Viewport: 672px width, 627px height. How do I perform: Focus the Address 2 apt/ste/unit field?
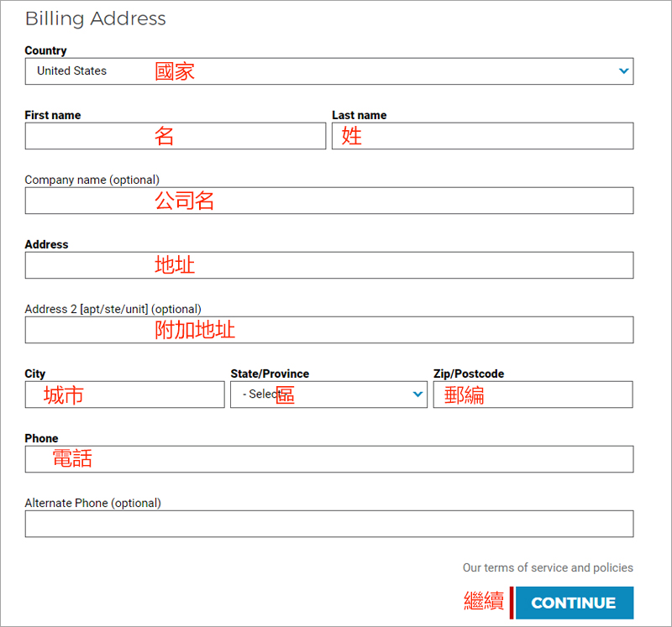328,330
